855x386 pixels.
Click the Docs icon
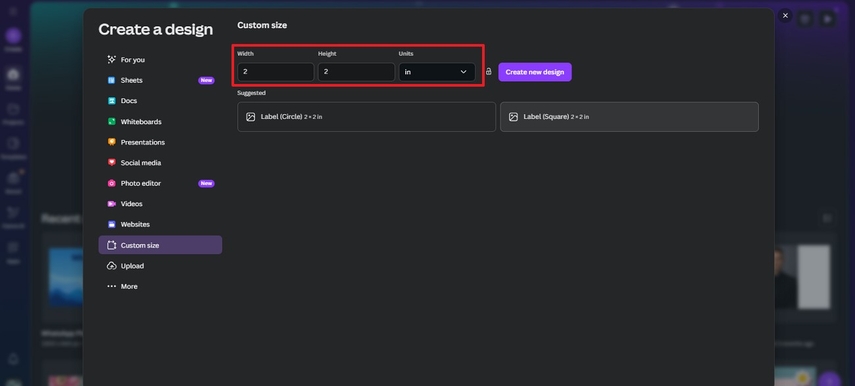tap(111, 101)
